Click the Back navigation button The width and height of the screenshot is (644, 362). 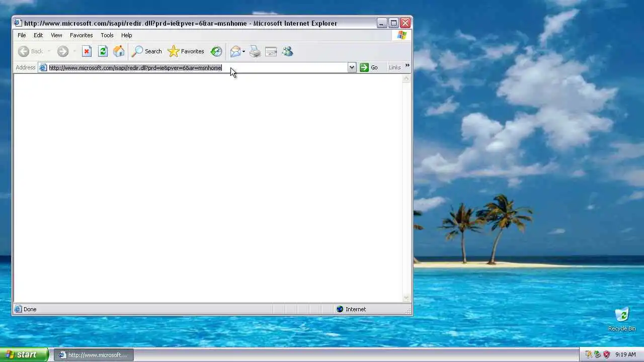[30, 51]
